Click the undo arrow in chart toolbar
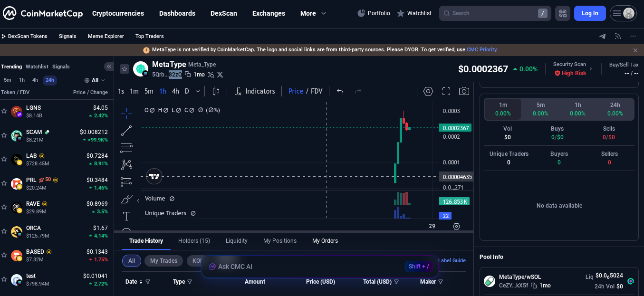The width and height of the screenshot is (644, 296). (340, 91)
